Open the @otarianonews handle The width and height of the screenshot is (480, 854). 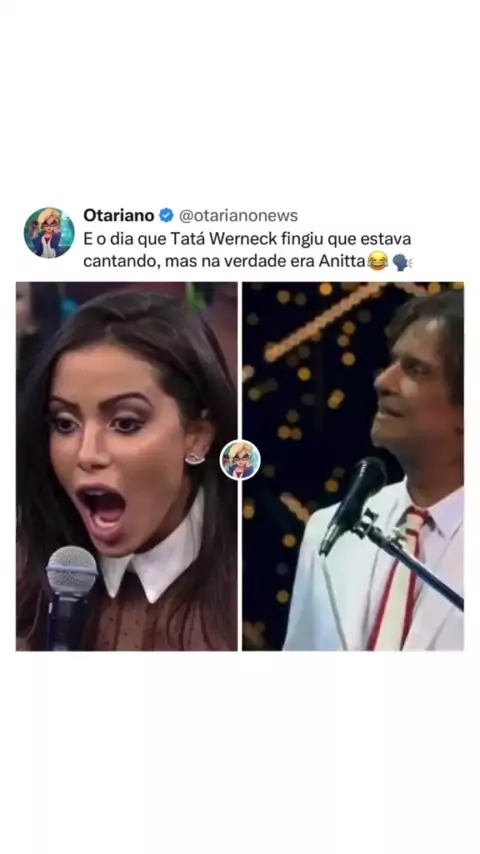pos(239,216)
